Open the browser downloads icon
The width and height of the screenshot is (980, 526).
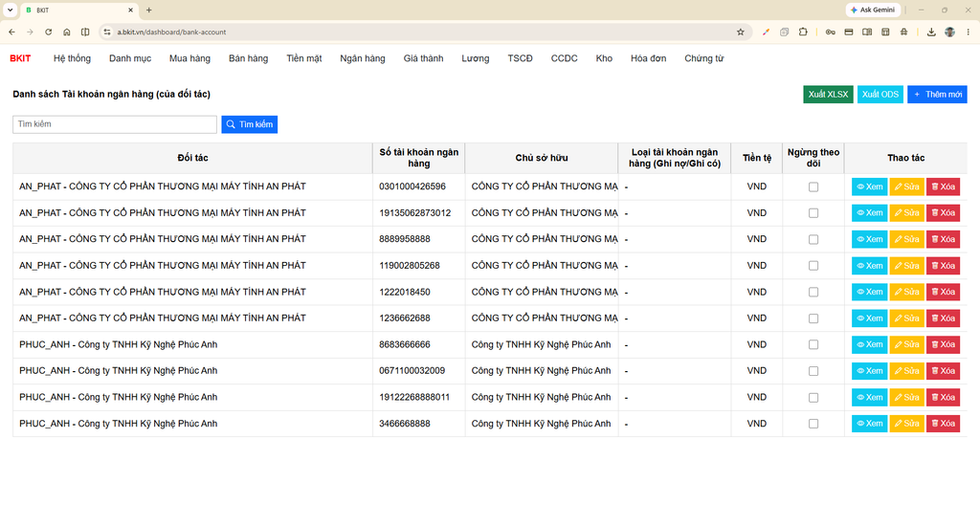coord(931,32)
